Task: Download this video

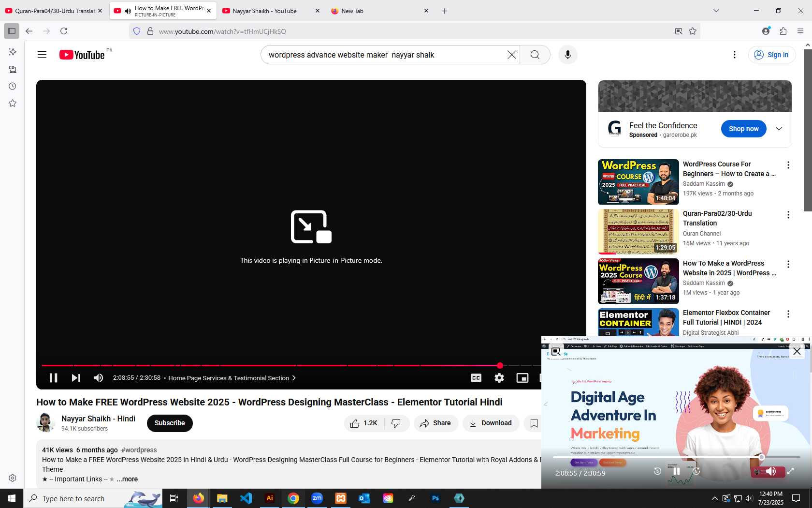Action: click(491, 423)
